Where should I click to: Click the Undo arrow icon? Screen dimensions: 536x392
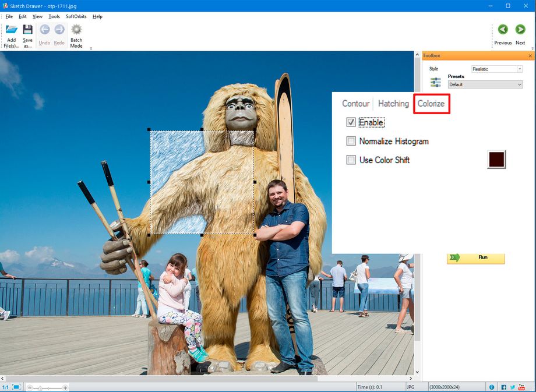[x=44, y=29]
